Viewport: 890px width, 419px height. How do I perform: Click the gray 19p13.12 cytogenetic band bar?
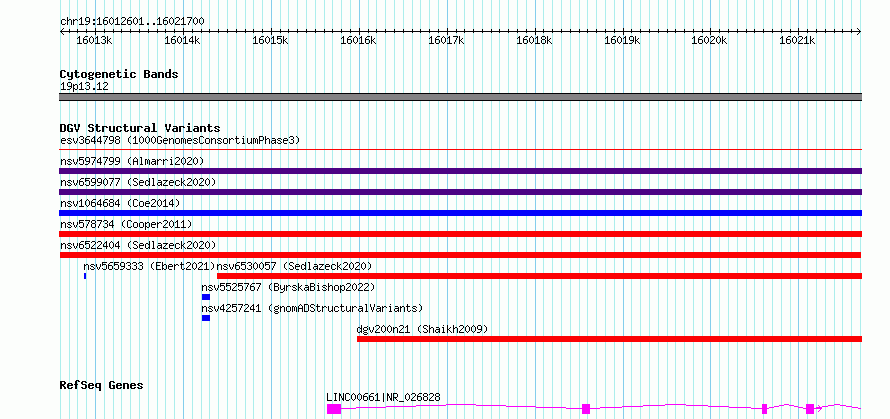point(460,97)
